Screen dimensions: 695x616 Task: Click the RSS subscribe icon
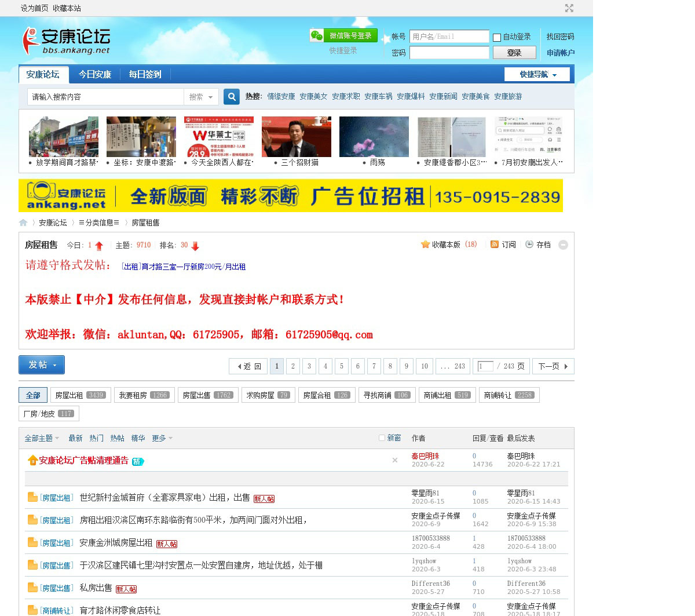pos(495,245)
